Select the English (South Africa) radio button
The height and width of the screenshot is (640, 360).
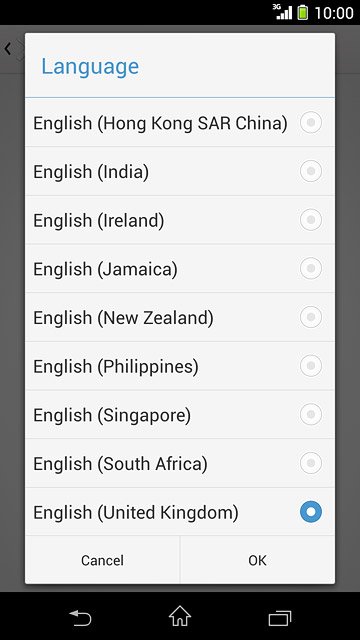(311, 463)
